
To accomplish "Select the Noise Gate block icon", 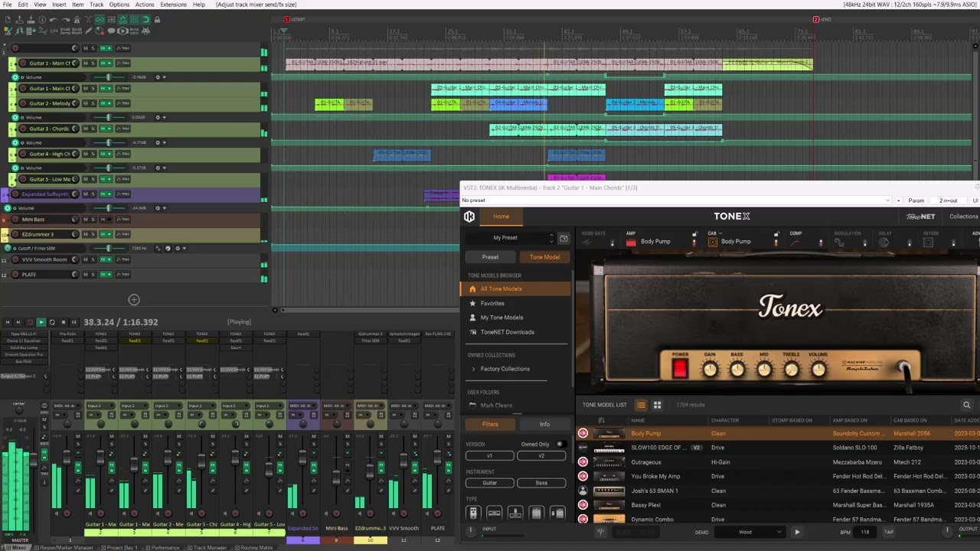I will pyautogui.click(x=587, y=243).
